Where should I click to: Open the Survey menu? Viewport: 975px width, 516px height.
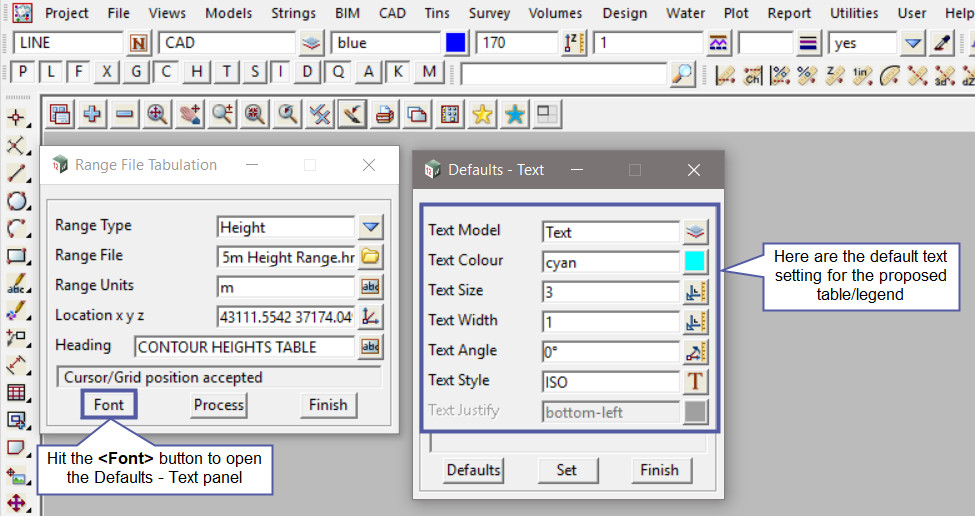tap(489, 13)
